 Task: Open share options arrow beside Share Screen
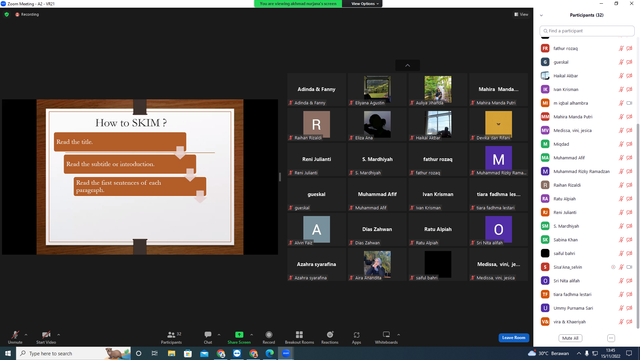(x=251, y=335)
